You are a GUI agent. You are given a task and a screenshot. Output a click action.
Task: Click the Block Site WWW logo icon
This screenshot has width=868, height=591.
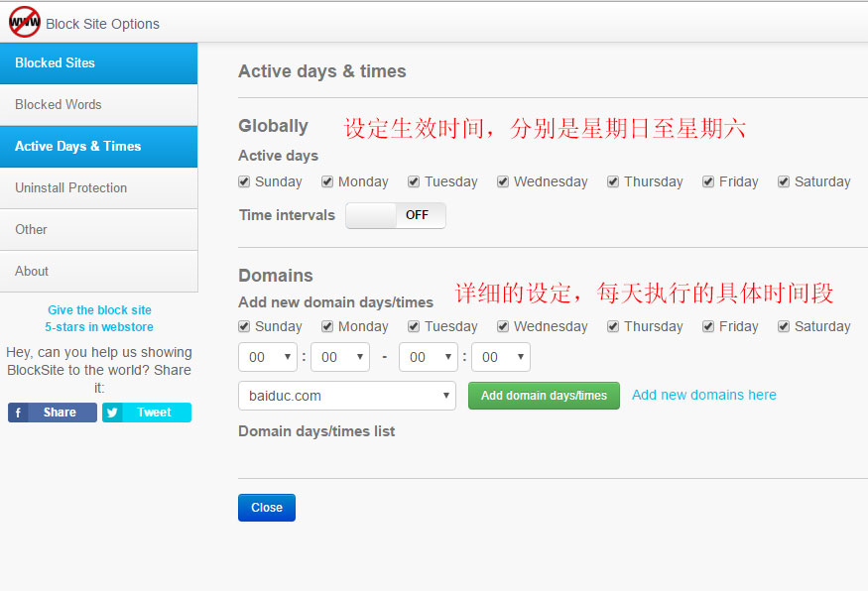[25, 22]
